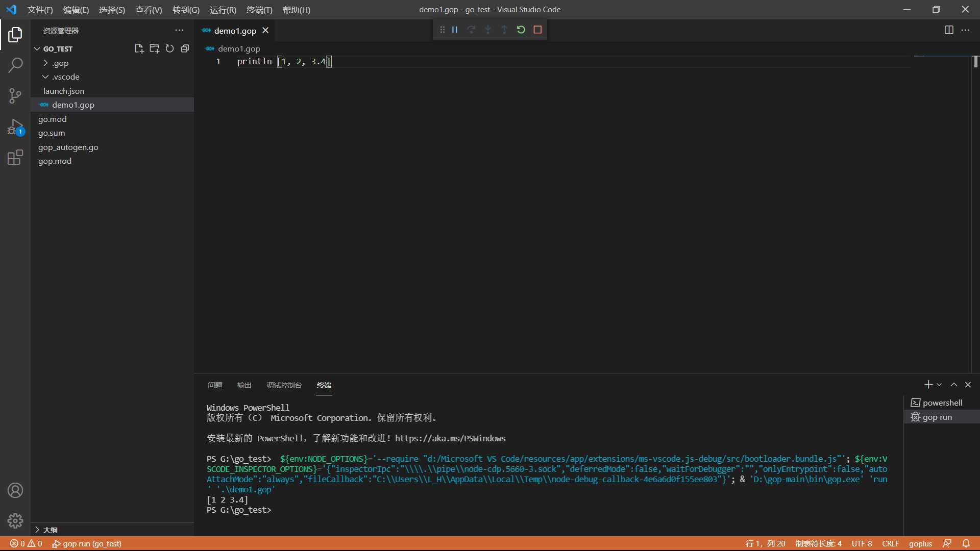Open the Accounts menu icon
The height and width of the screenshot is (551, 980).
click(x=15, y=490)
